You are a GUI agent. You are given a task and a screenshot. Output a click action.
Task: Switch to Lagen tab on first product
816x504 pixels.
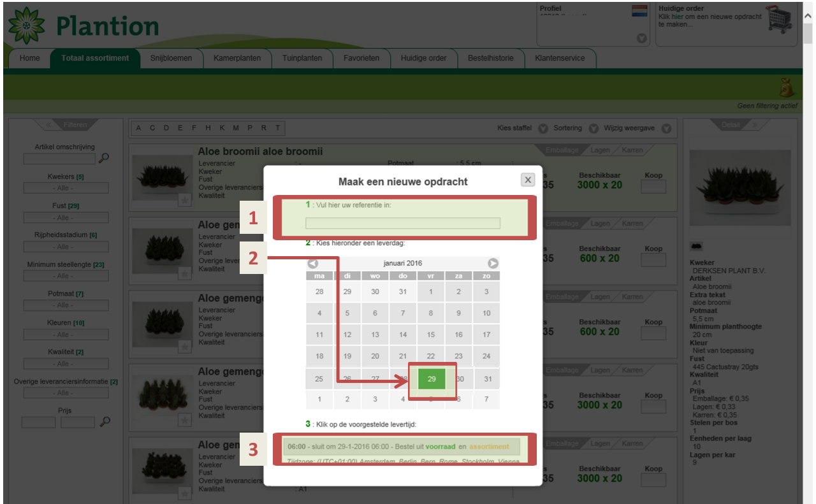pyautogui.click(x=600, y=150)
